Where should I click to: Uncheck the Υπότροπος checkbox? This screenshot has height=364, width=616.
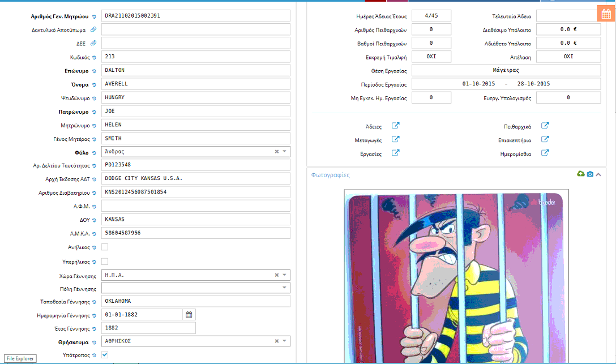pyautogui.click(x=105, y=354)
